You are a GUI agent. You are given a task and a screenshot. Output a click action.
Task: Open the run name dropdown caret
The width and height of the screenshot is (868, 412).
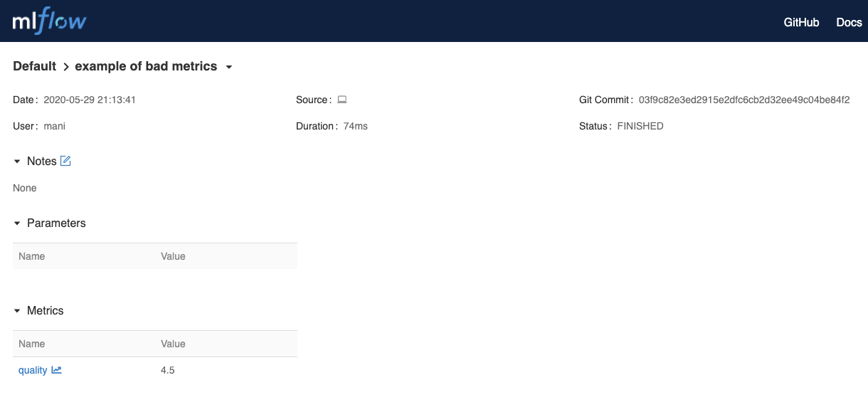228,66
